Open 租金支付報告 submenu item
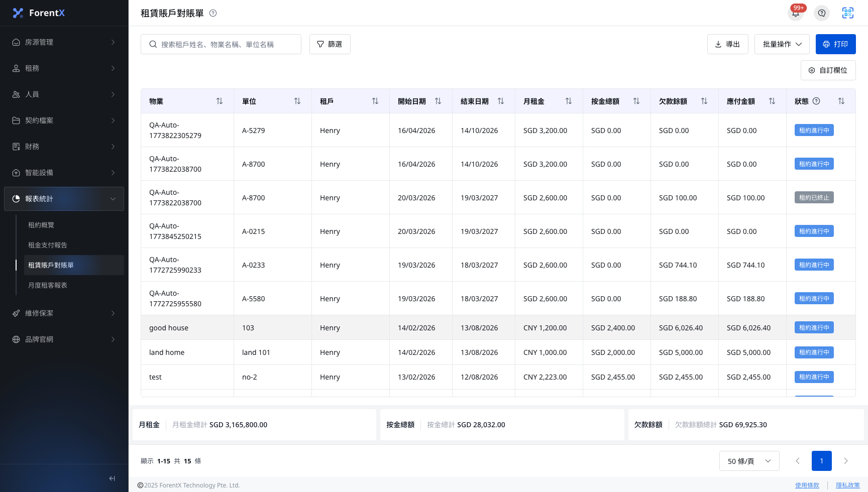The width and height of the screenshot is (868, 492). click(74, 245)
